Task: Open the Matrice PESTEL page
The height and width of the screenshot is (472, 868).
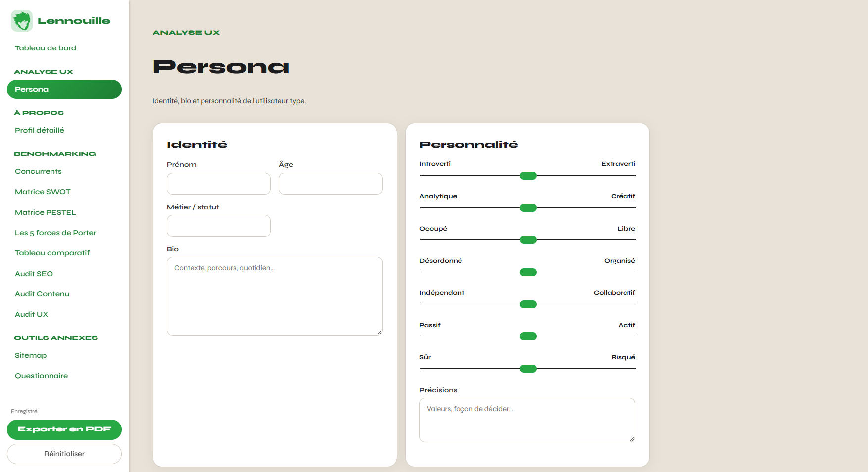Action: tap(46, 212)
